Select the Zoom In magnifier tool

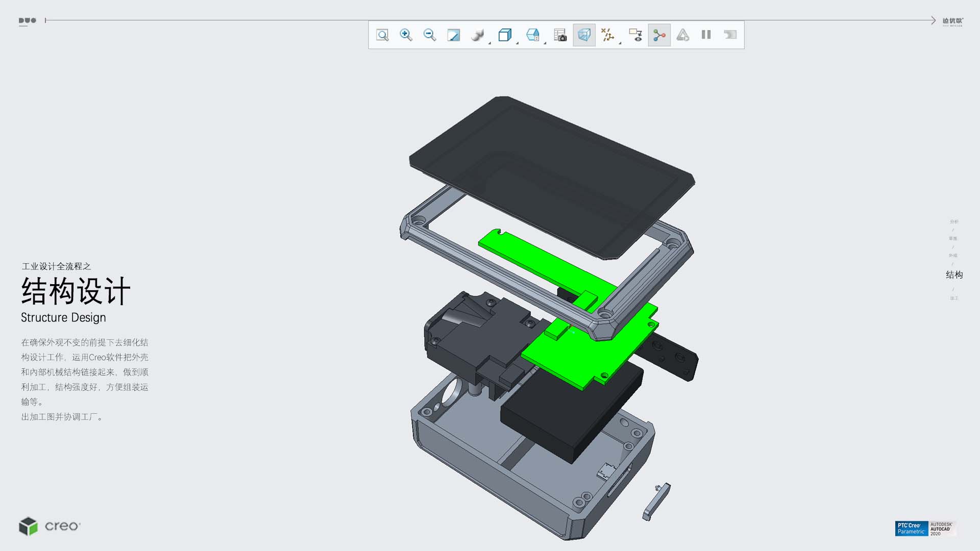(x=406, y=35)
